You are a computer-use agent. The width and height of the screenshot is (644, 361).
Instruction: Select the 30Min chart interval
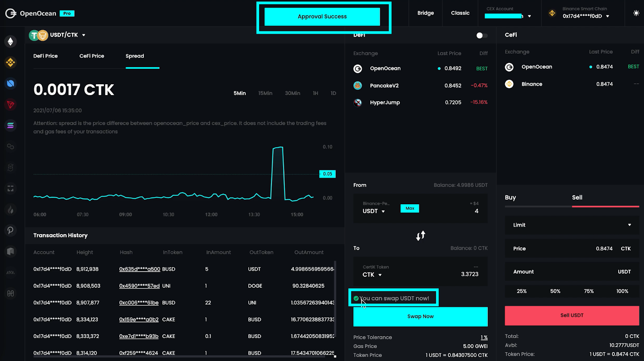[293, 93]
